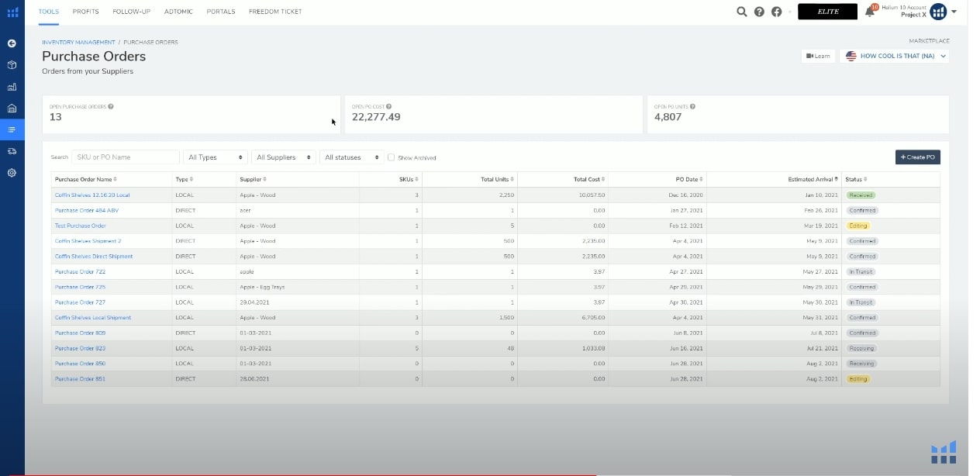Open the notifications bell icon
This screenshot has height=476, width=980.
tap(870, 12)
